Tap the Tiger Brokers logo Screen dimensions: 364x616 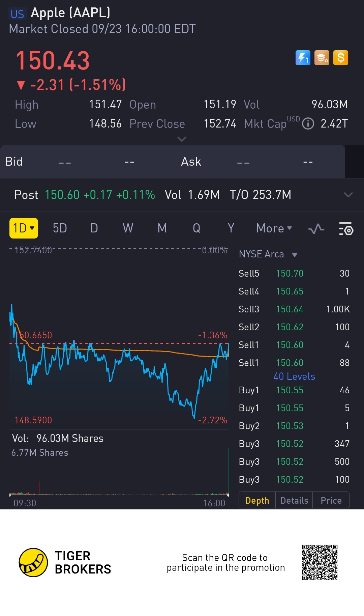point(65,562)
